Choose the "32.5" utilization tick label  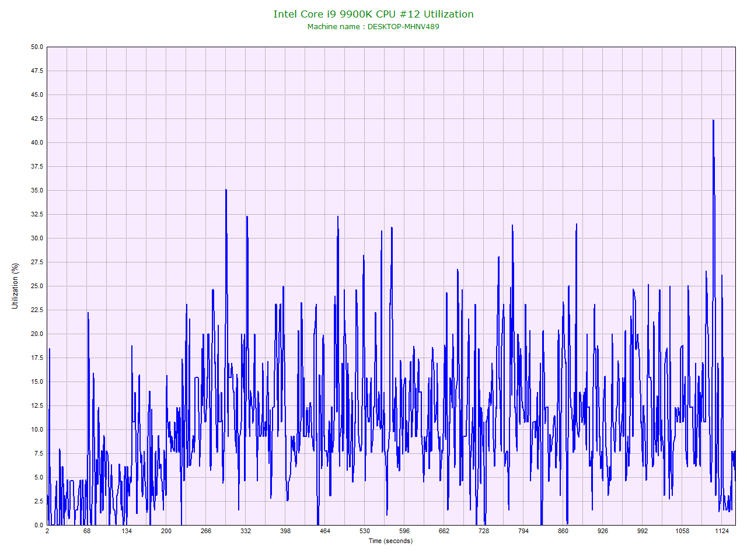point(37,214)
